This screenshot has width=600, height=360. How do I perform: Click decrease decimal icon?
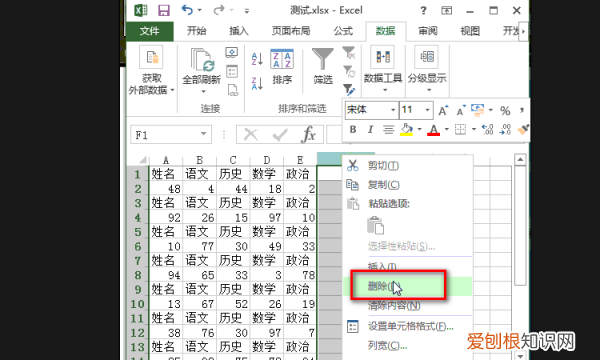[505, 130]
